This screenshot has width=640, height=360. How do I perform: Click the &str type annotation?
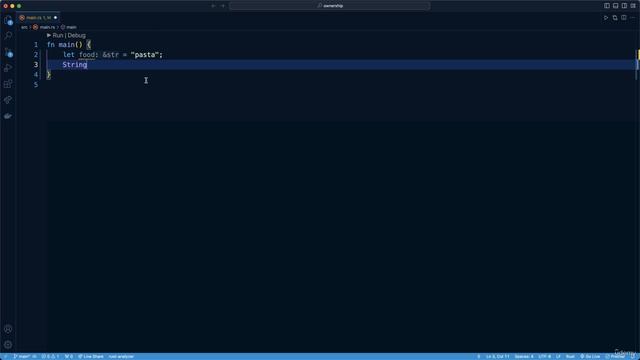click(x=111, y=55)
